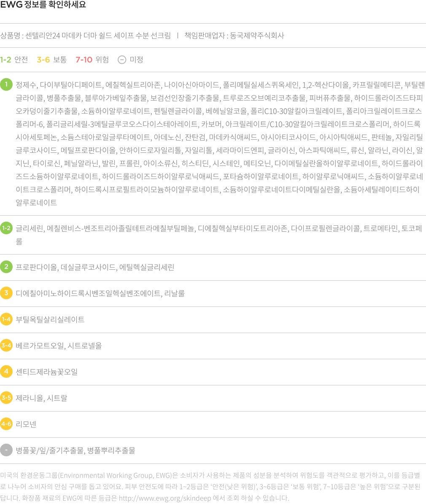This screenshot has width=426, height=504.
Task: Click the green 1-2 안전 legend
Action: [14, 60]
